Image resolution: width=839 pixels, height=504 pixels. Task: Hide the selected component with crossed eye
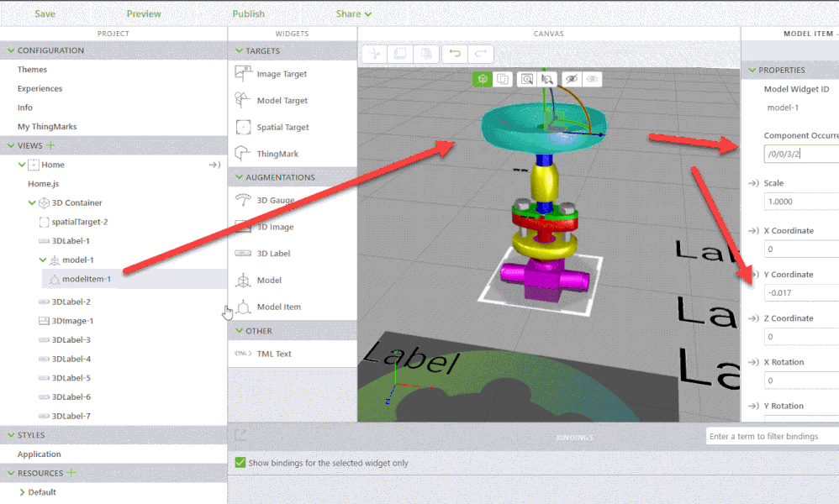[x=572, y=79]
